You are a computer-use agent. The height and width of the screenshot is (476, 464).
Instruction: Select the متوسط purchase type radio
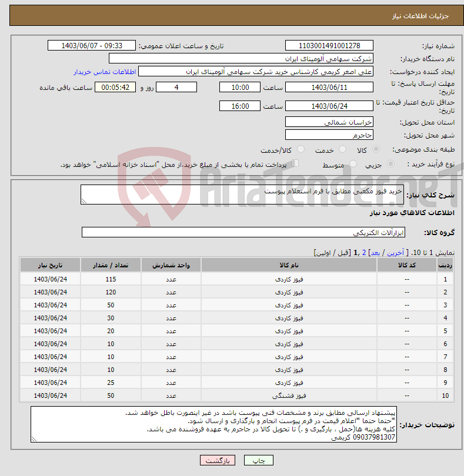click(353, 164)
